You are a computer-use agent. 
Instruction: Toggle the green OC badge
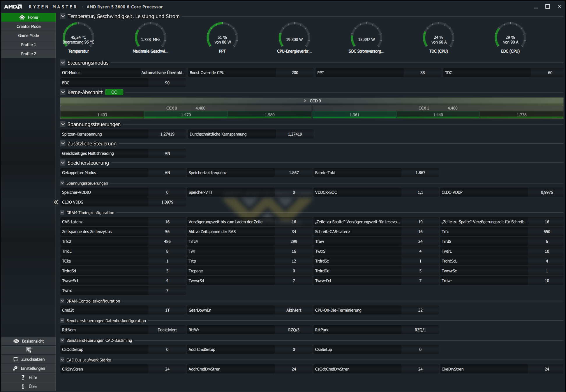coord(114,92)
